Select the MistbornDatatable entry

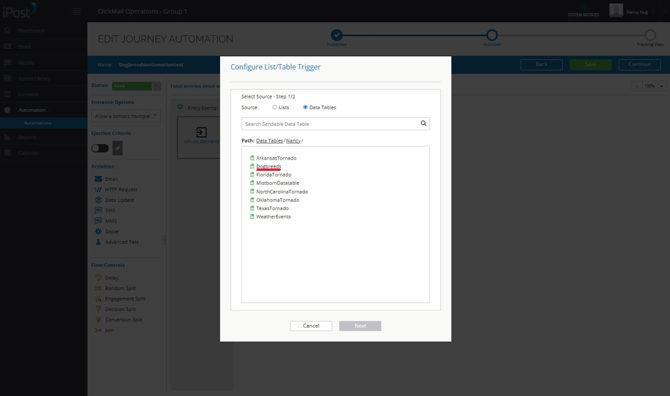pos(277,183)
